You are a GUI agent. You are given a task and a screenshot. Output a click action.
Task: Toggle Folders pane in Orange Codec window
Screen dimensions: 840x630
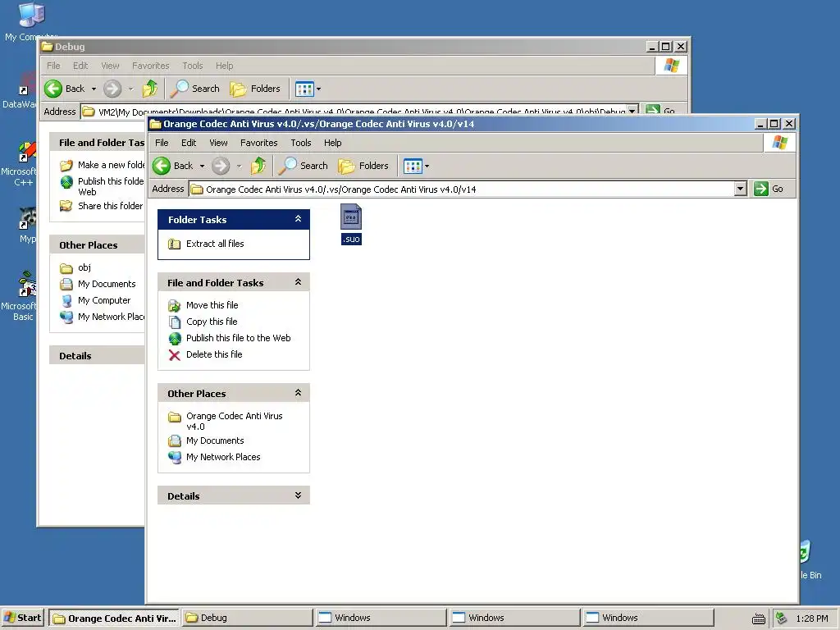363,166
